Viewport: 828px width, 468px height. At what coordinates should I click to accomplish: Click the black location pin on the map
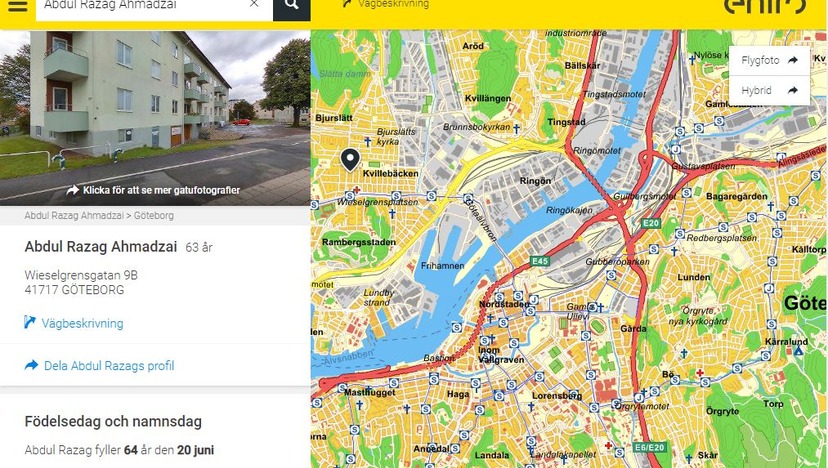coord(350,160)
